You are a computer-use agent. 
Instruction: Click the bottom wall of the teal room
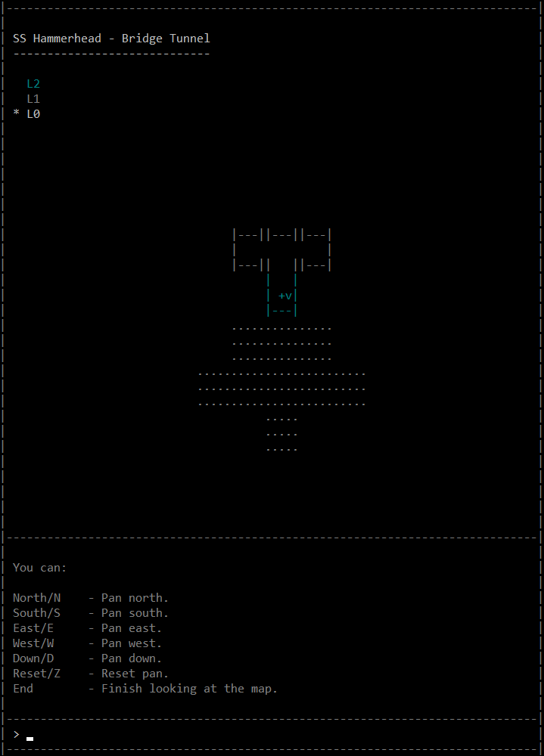point(282,311)
